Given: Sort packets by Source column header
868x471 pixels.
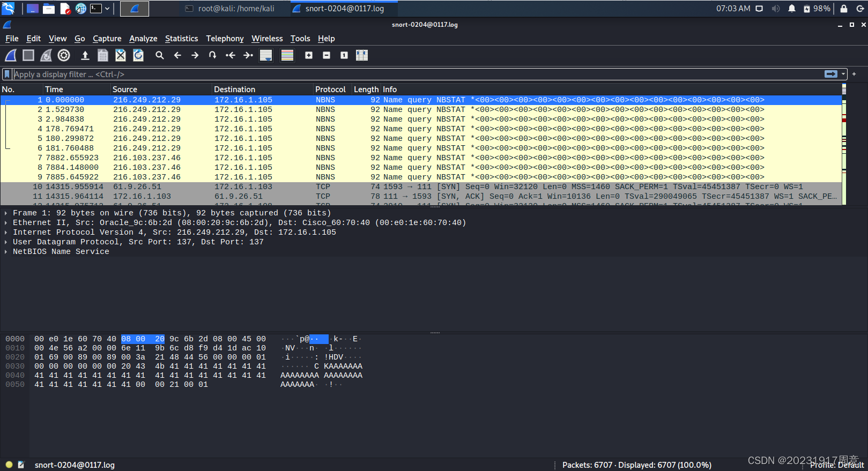Looking at the screenshot, I should click(x=161, y=89).
